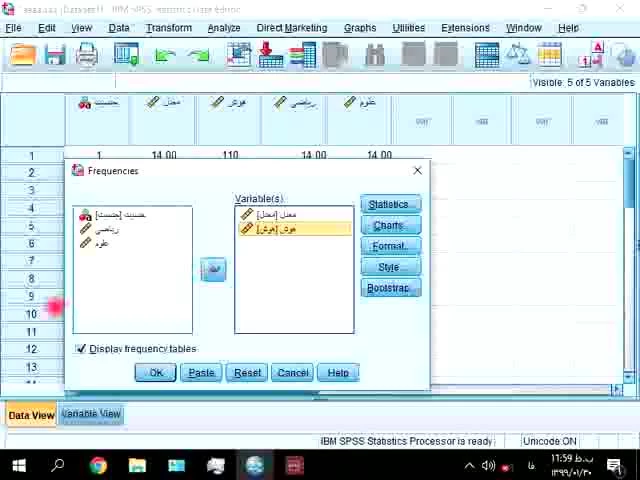Select the highlighted second variable in Variable(s) list
640x480 pixels.
pyautogui.click(x=293, y=229)
